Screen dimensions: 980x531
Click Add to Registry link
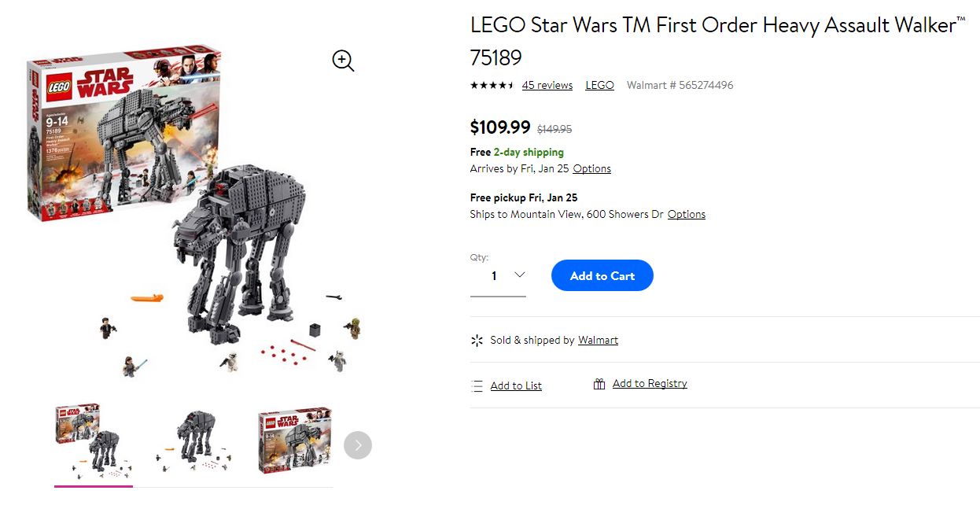point(650,383)
